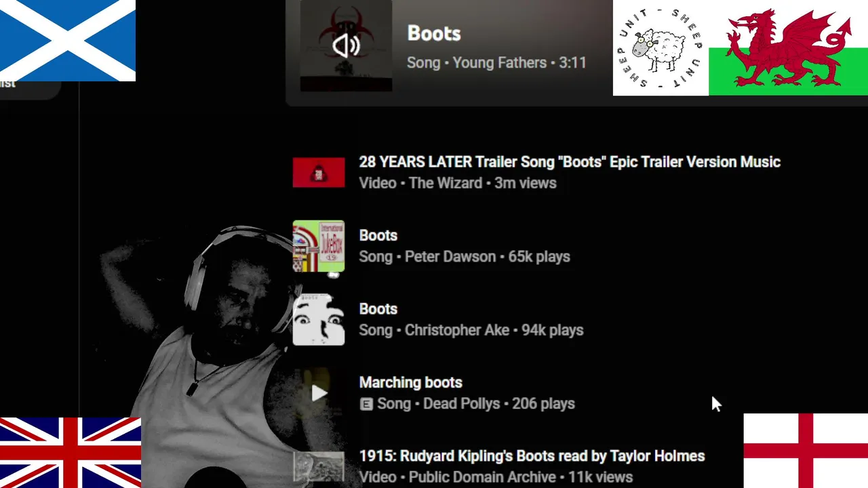This screenshot has height=488, width=868.
Task: Open the "Boots" title in Peter Dawson row
Action: tap(378, 236)
